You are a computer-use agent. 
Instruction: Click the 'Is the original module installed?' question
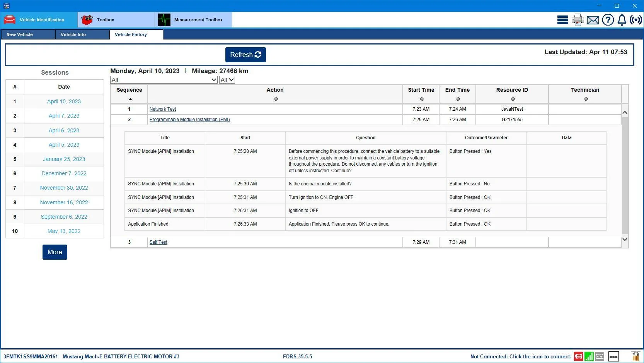[x=320, y=184]
